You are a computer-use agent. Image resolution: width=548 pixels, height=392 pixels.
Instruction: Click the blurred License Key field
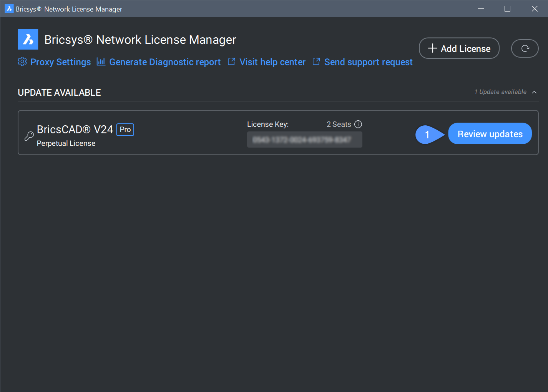(304, 140)
